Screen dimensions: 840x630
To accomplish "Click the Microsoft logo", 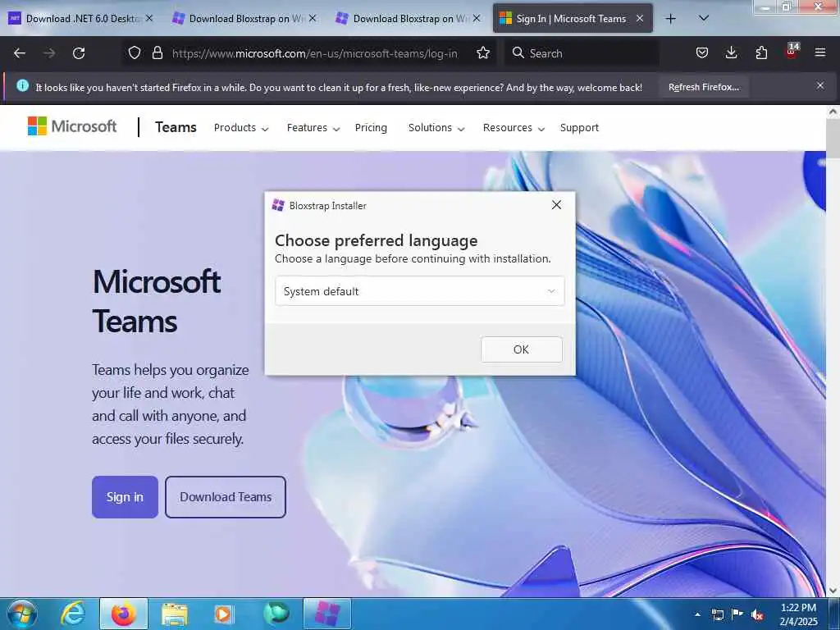I will pos(72,126).
